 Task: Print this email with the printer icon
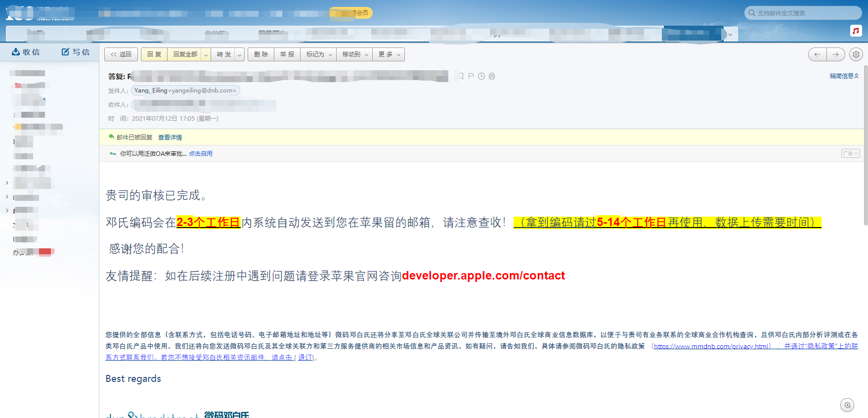[x=492, y=76]
